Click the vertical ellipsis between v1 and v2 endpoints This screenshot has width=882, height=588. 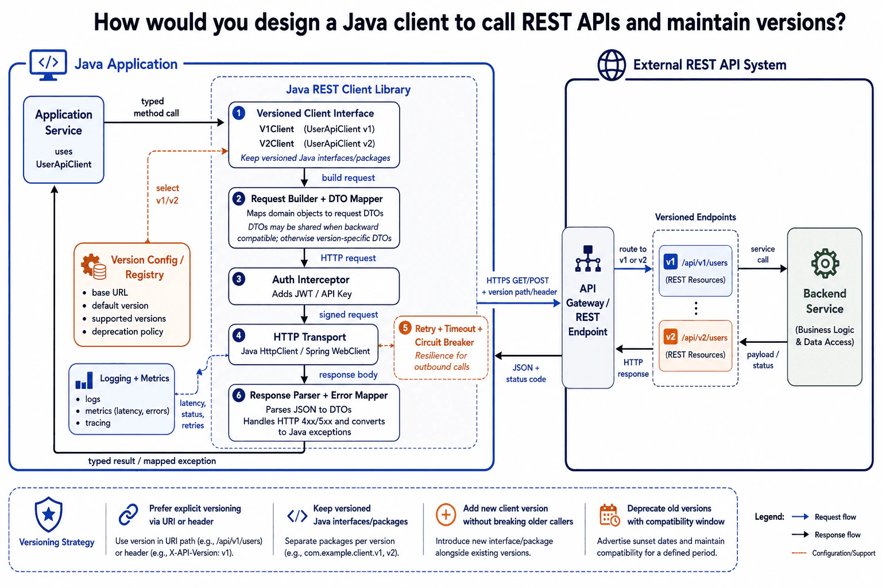(696, 308)
